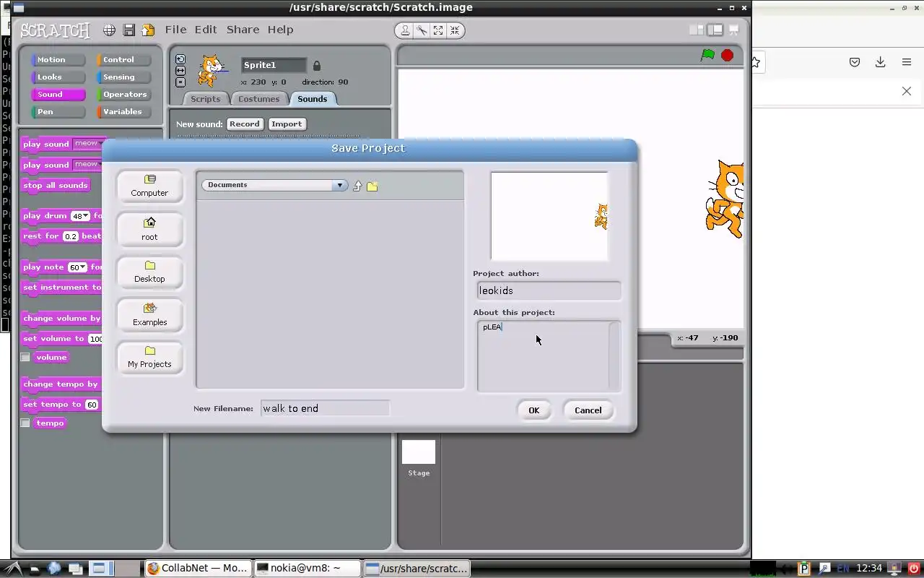924x578 pixels.
Task: Open Desktop folder shortcut
Action: pos(149,272)
